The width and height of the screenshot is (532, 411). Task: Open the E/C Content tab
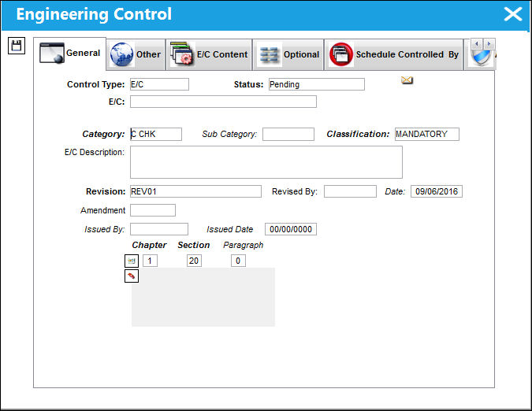[209, 54]
